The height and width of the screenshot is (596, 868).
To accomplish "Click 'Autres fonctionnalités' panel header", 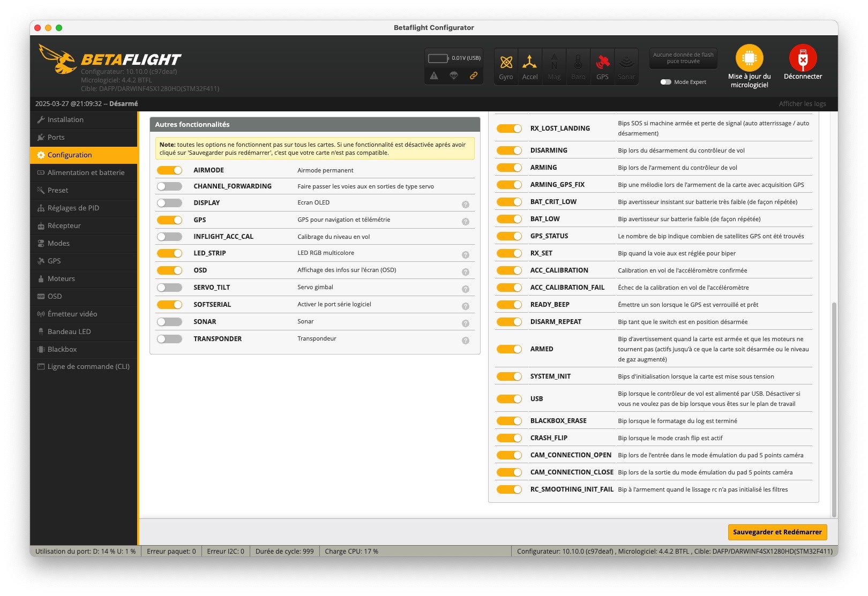I will (315, 125).
